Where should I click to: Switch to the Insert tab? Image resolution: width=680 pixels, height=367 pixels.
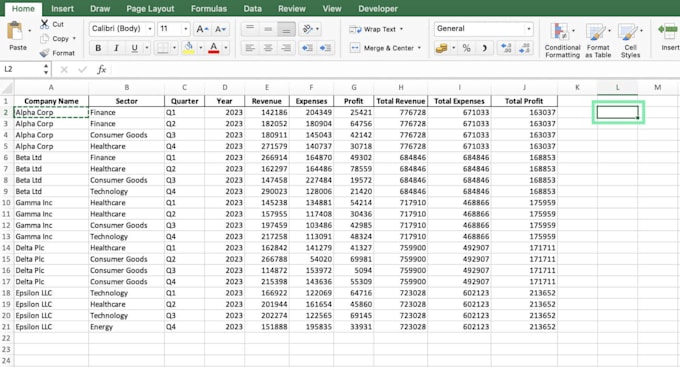click(x=62, y=9)
